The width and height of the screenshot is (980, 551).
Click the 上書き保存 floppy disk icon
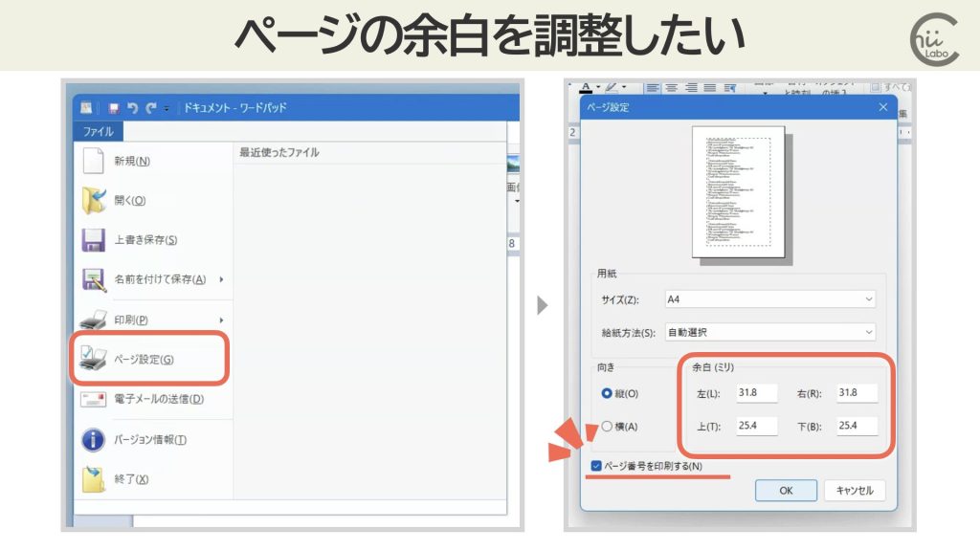93,239
